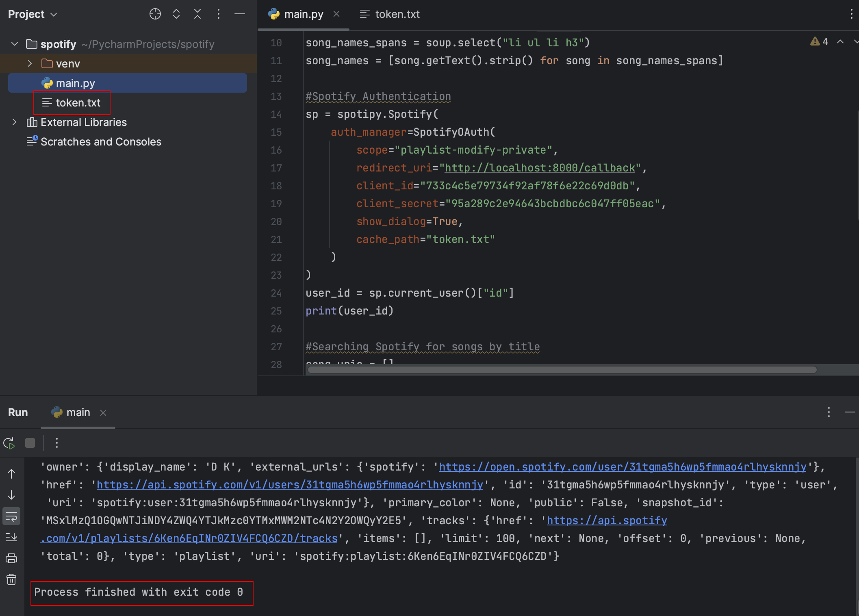Open editor tabs options menu

851,14
